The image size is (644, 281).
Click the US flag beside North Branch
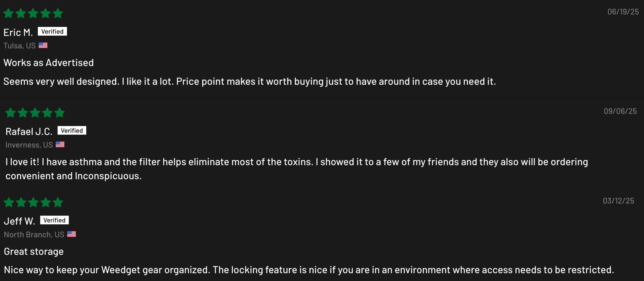point(72,234)
